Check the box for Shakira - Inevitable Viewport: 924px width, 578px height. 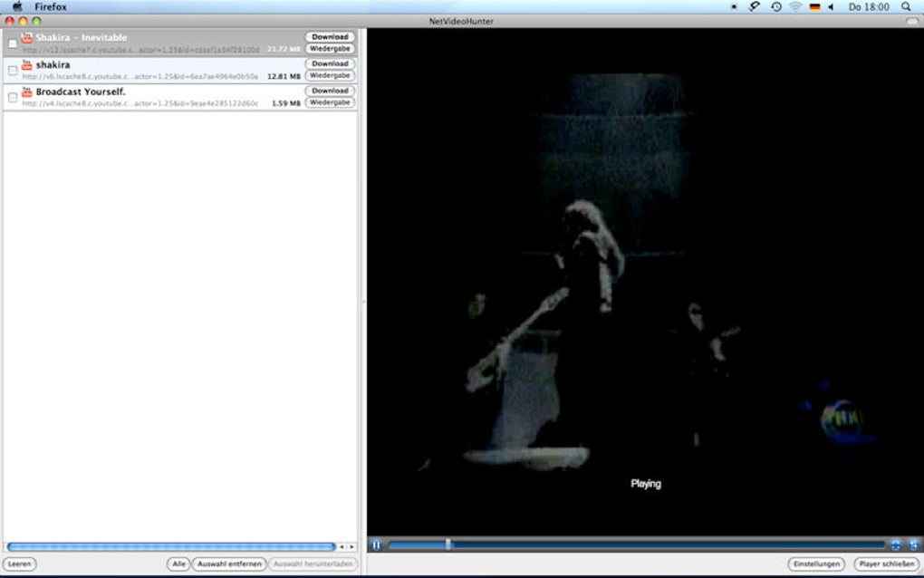pos(13,43)
